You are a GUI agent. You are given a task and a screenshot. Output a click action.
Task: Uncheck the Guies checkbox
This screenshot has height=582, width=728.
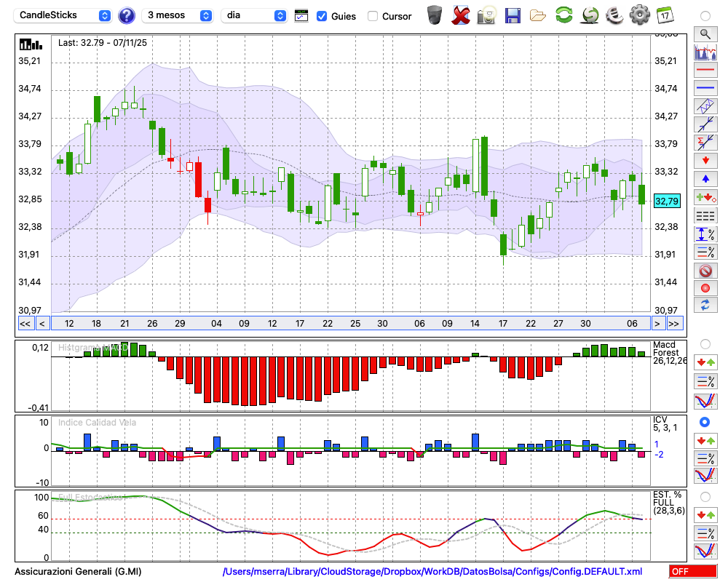322,16
